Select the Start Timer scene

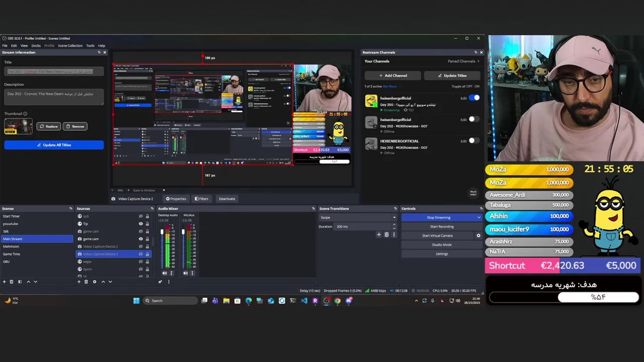[x=37, y=216]
